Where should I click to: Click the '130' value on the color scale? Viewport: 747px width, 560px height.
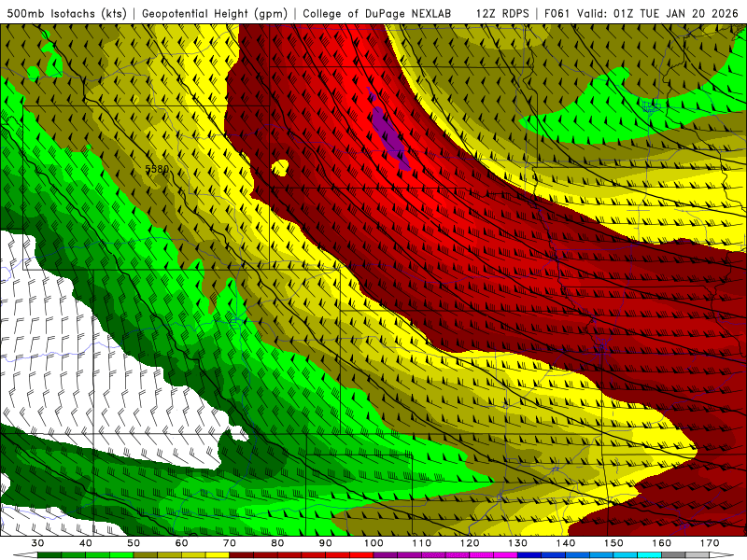tap(517, 543)
